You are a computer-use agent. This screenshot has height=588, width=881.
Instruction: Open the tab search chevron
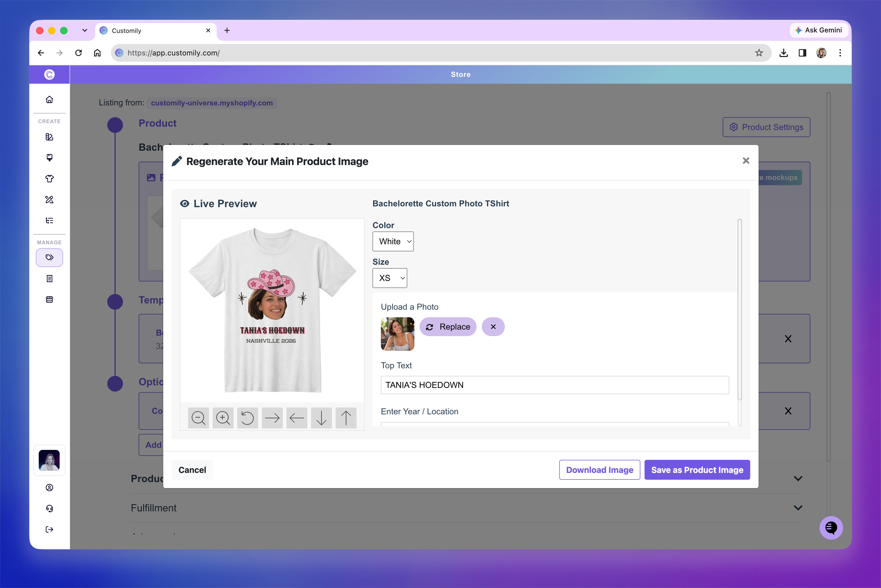84,30
